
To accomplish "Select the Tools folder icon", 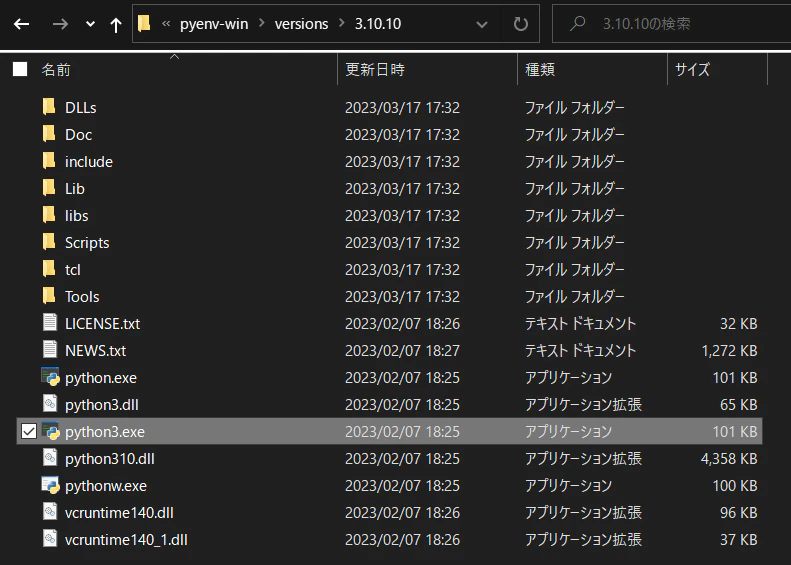I will tap(49, 296).
